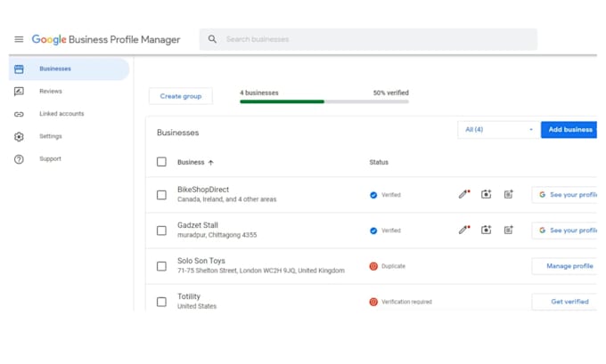606x364 pixels.
Task: Click the Businesses storefront sidebar icon
Action: coord(19,69)
